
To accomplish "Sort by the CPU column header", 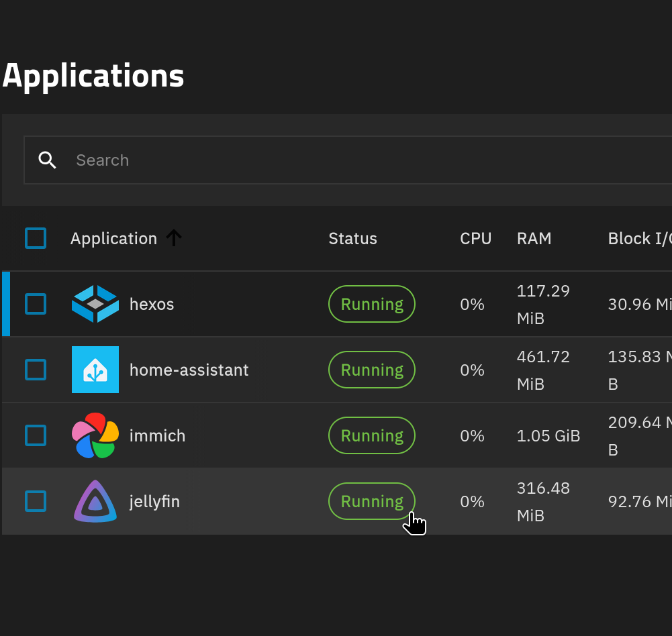I will pyautogui.click(x=476, y=239).
